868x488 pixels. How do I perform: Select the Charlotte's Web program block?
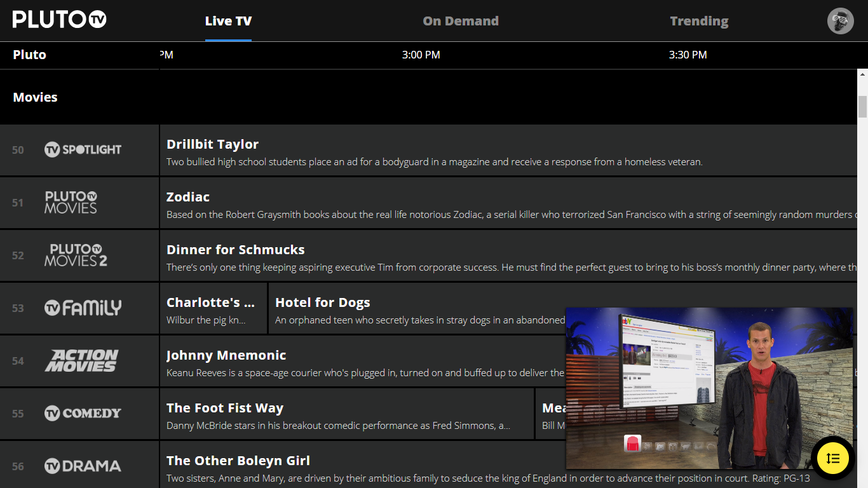214,308
